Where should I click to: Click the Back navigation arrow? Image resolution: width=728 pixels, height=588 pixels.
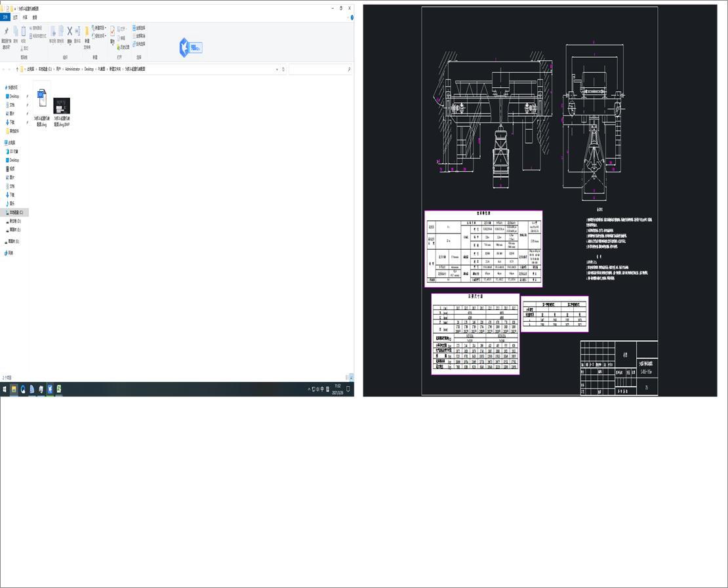[x=4, y=69]
